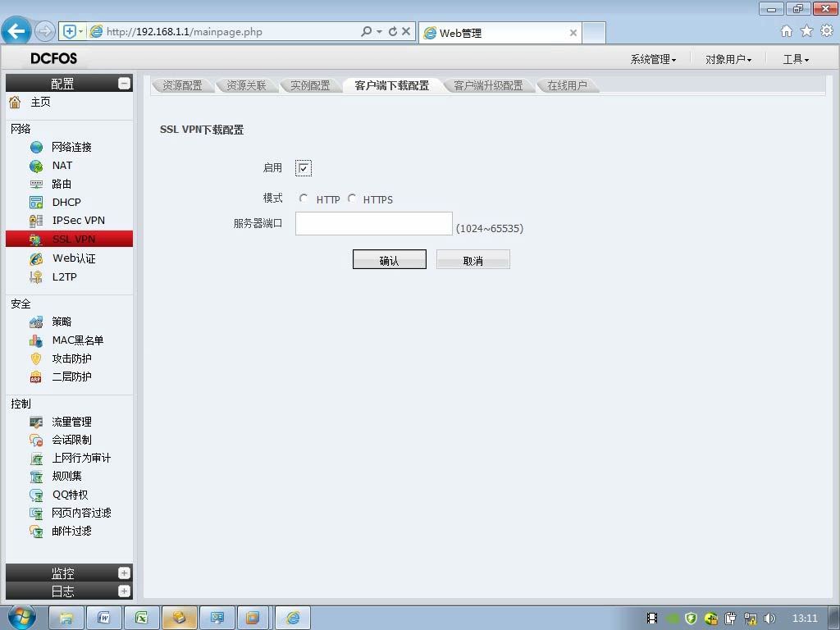Screen dimensions: 840x630
Task: Click the 路由 router icon
Action: click(x=36, y=185)
